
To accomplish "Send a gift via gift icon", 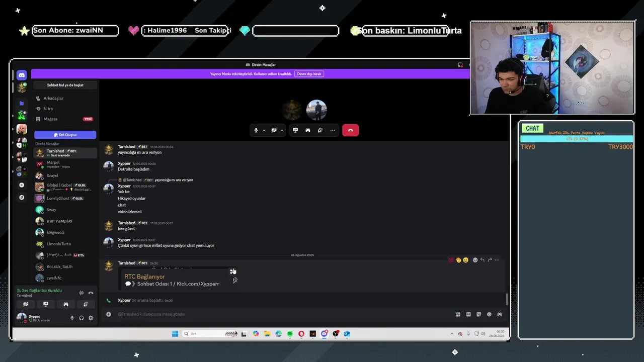I will 458,314.
